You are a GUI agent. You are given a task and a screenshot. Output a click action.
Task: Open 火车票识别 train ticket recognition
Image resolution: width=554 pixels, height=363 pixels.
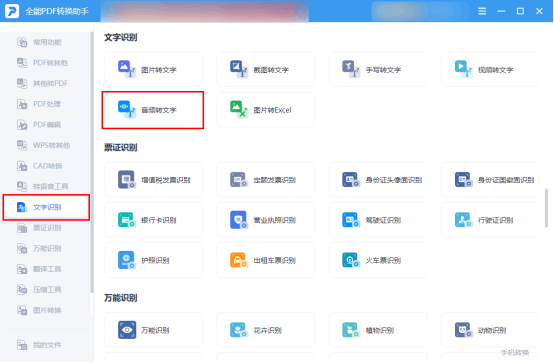(378, 260)
